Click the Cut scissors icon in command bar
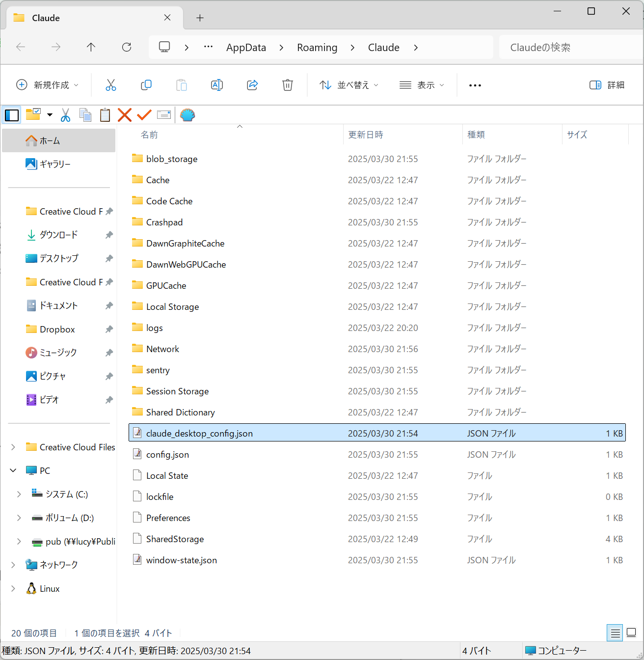The height and width of the screenshot is (660, 644). tap(111, 85)
